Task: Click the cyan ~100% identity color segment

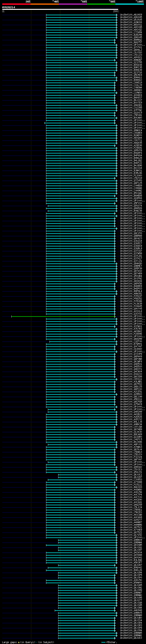Action: tap(130, 4)
